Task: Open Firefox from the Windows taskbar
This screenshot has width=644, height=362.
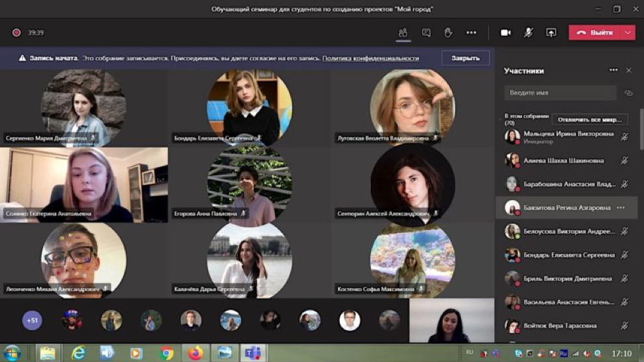Action: tap(195, 353)
